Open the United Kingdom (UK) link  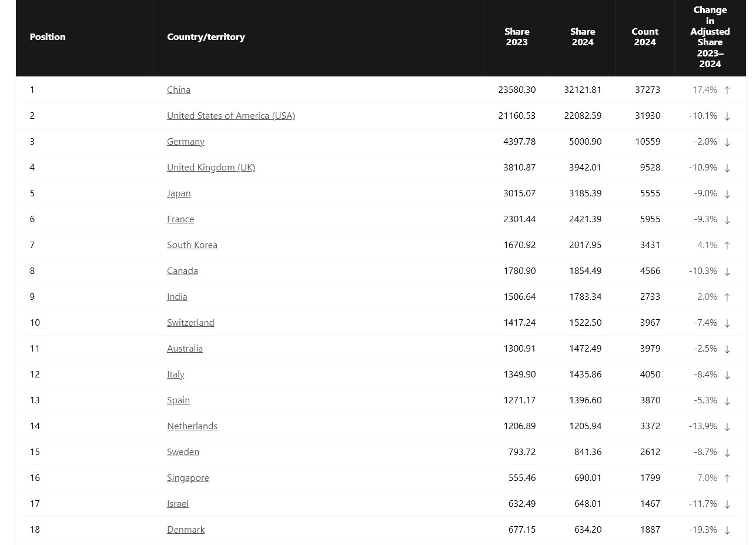point(210,168)
